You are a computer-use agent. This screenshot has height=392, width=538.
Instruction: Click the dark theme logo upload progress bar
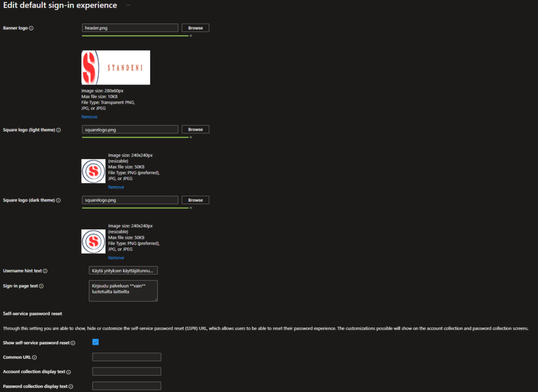(x=135, y=208)
